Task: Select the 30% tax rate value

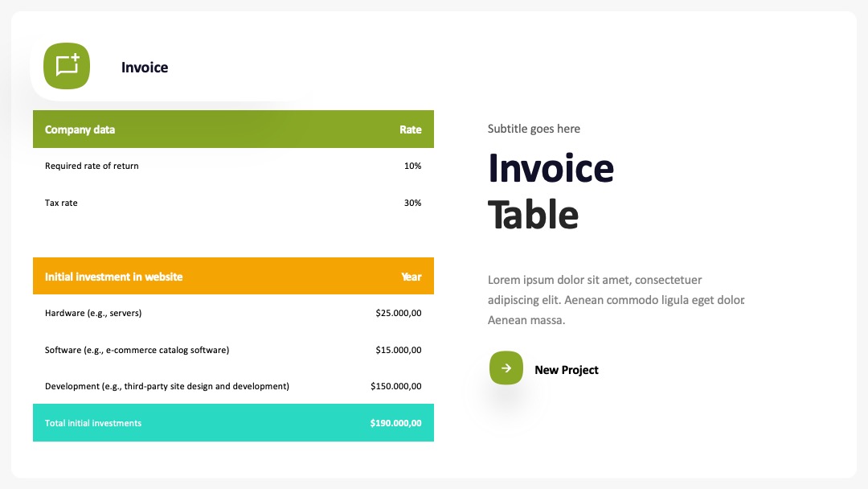Action: [412, 203]
